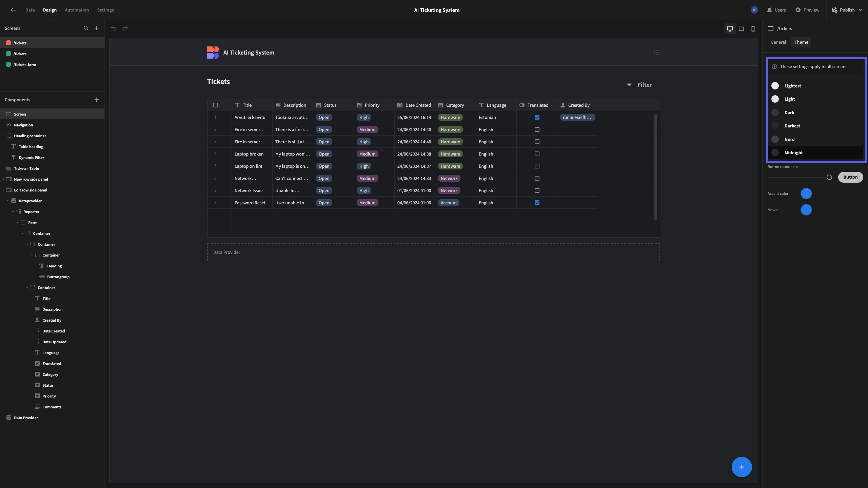The width and height of the screenshot is (868, 488).
Task: Collapse the Repeater node
Action: 13,212
